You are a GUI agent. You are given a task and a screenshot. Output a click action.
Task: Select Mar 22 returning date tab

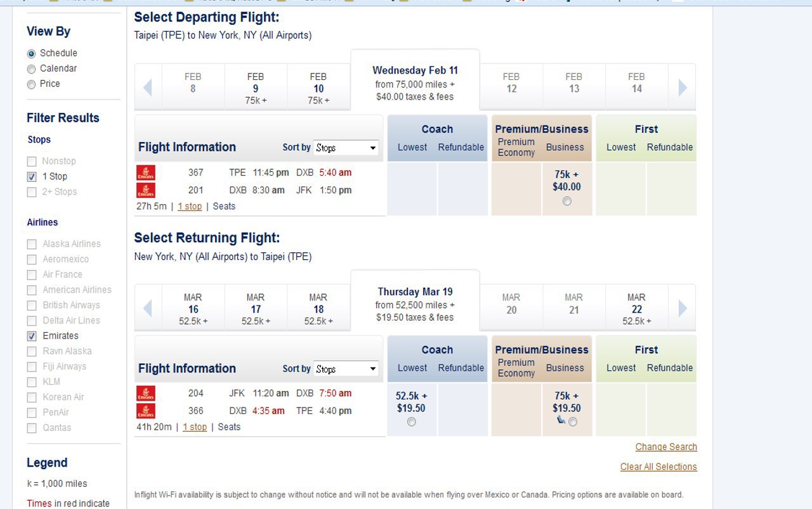point(636,309)
